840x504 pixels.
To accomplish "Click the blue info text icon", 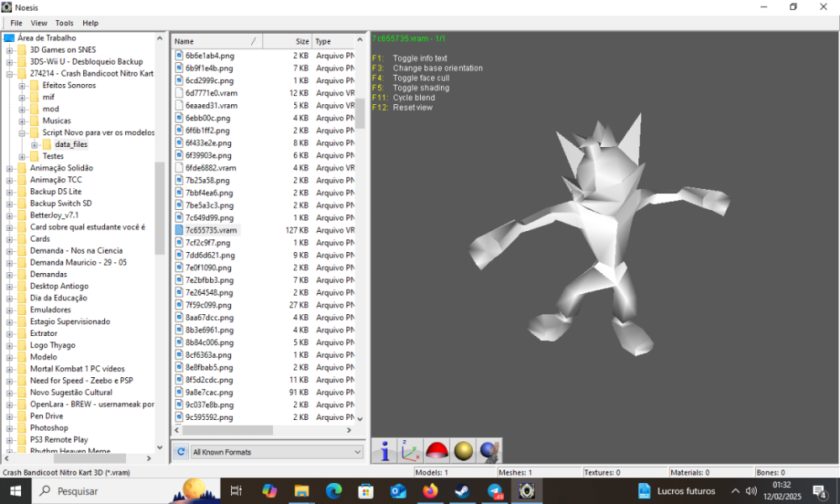I will click(385, 451).
